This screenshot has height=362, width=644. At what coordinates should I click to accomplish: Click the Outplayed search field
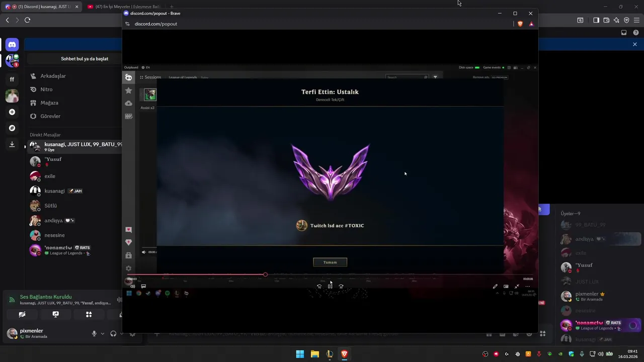407,77
